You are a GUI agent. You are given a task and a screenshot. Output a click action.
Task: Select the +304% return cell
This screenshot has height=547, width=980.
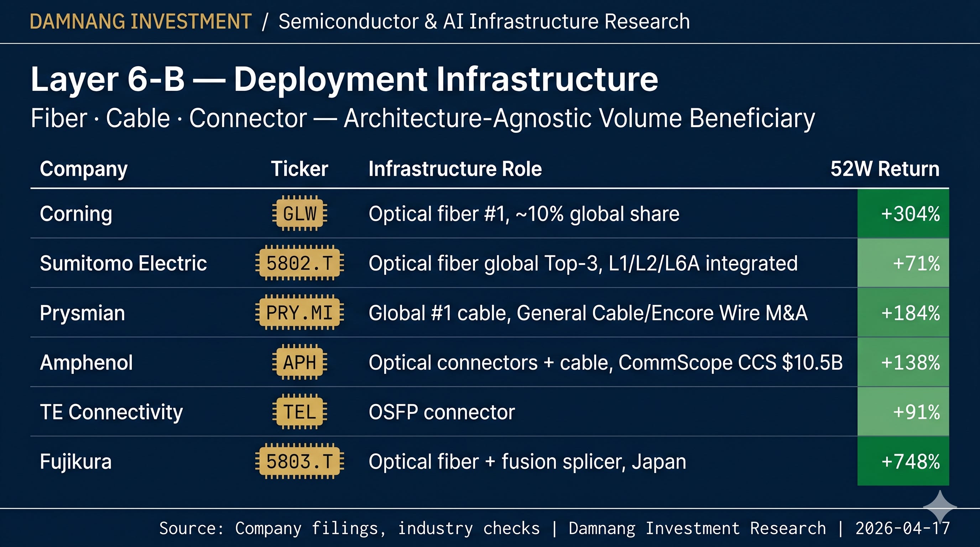coord(903,213)
